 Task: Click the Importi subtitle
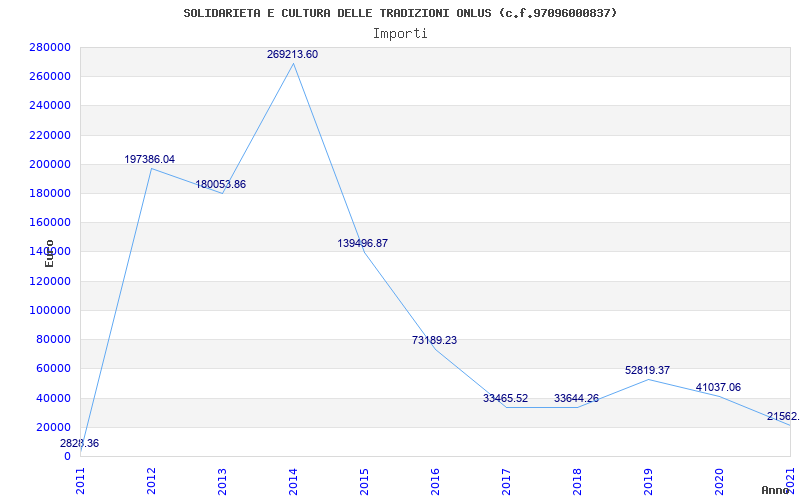tap(400, 34)
